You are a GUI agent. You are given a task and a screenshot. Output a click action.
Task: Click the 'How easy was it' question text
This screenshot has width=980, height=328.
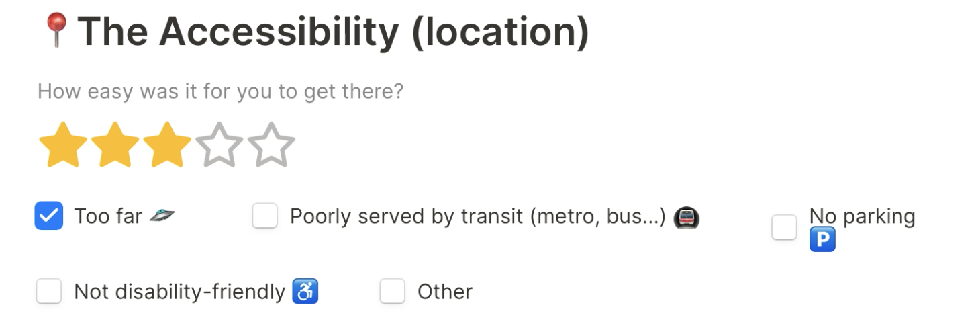220,91
